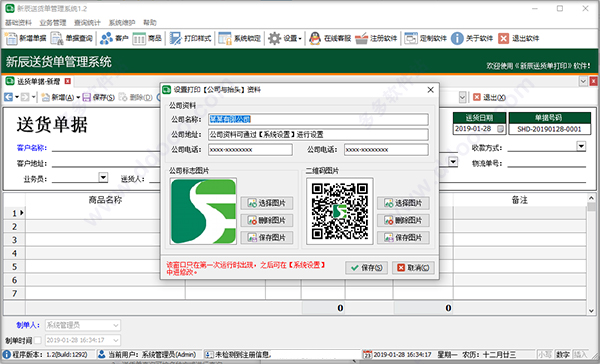Screen dimensions: 600x364
Task: Expand the 收款方式 dropdown
Action: pos(581,146)
